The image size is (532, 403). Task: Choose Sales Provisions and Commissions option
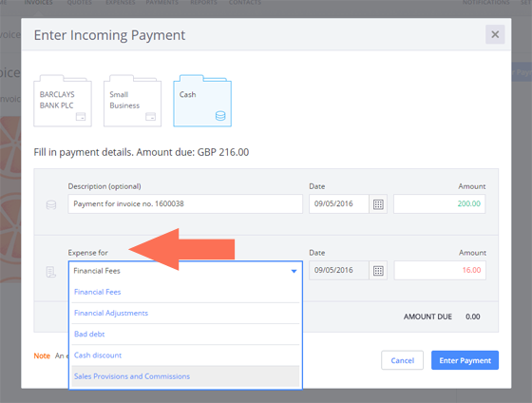(185, 376)
